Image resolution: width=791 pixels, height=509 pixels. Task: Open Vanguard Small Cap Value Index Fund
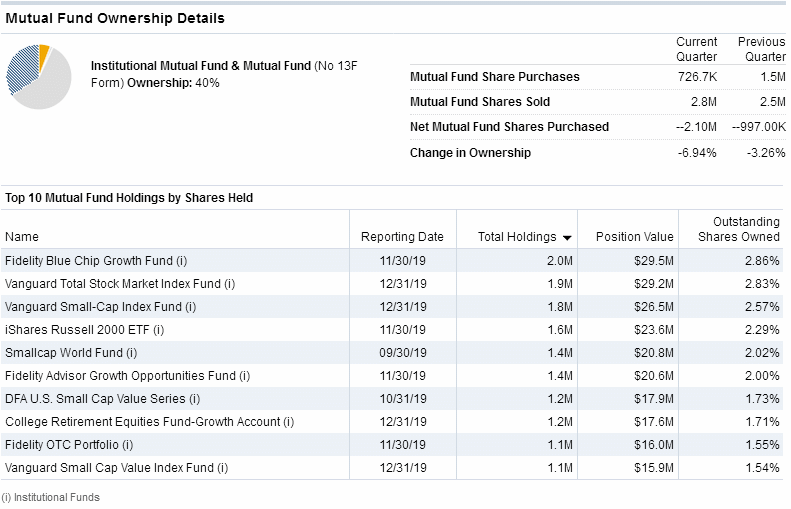pyautogui.click(x=117, y=468)
